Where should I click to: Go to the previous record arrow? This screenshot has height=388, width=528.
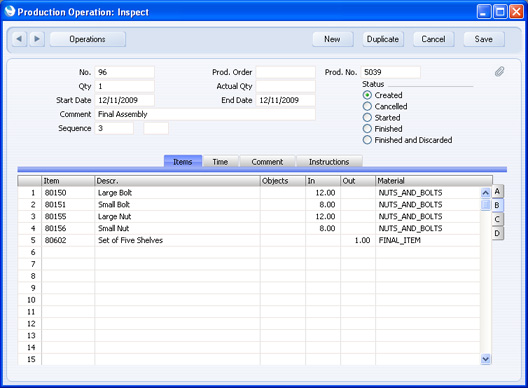19,39
